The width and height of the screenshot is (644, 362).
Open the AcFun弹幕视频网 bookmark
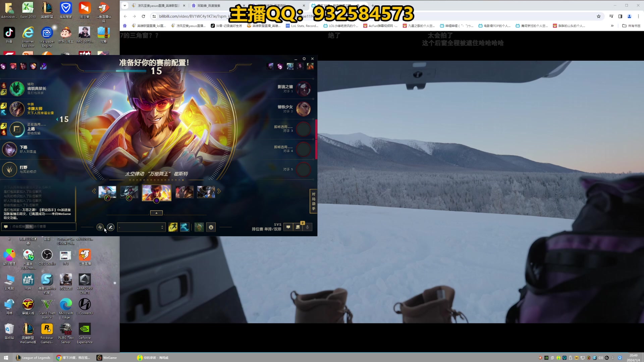(x=380, y=25)
